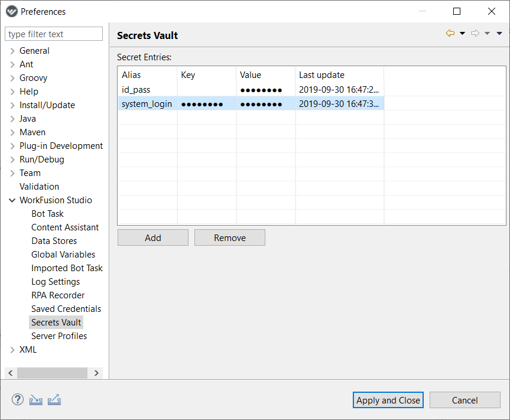Expand the XML tree node

pyautogui.click(x=12, y=350)
